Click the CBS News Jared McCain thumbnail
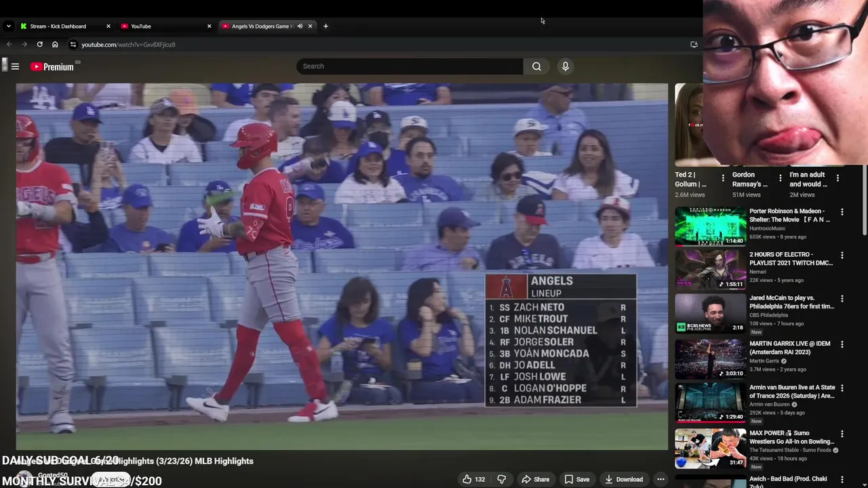This screenshot has height=488, width=868. click(x=710, y=313)
